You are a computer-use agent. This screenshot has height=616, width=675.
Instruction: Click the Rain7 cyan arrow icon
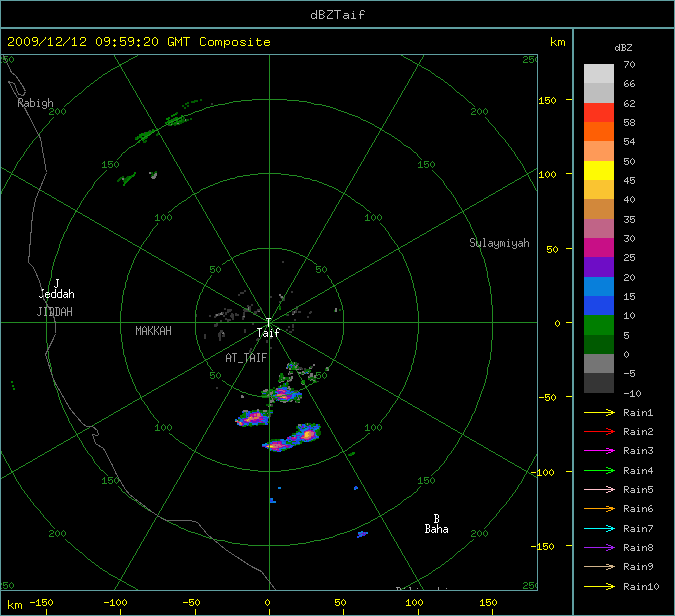[599, 528]
